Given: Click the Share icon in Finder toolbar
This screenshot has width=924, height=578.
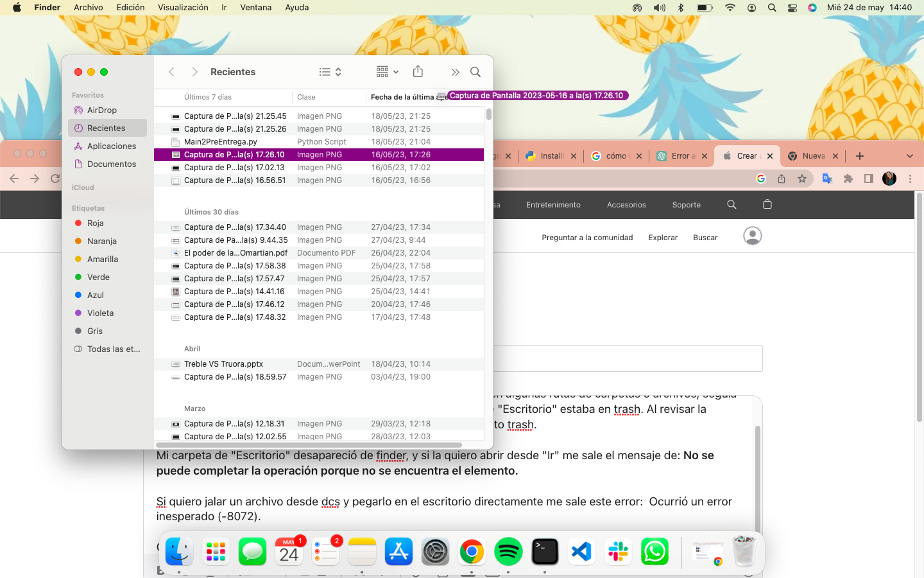Looking at the screenshot, I should (418, 72).
